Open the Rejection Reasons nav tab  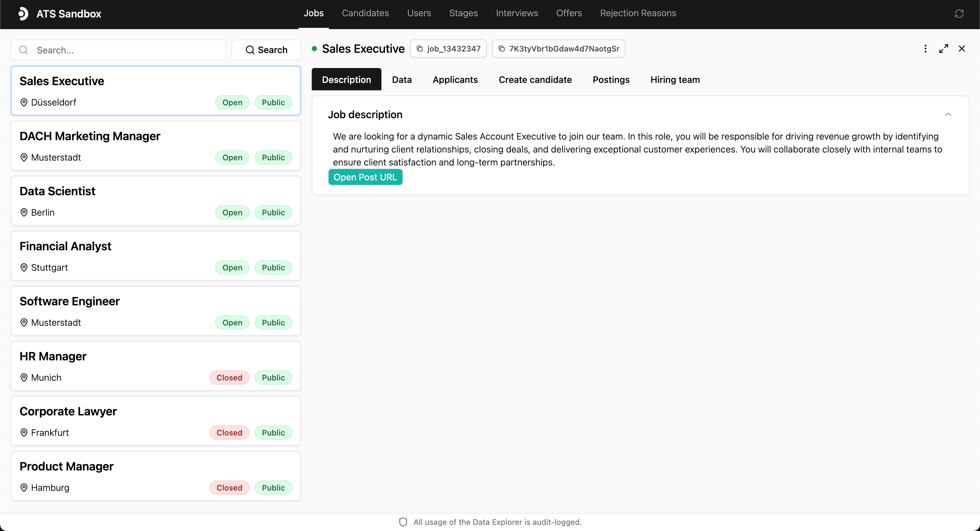coord(638,13)
